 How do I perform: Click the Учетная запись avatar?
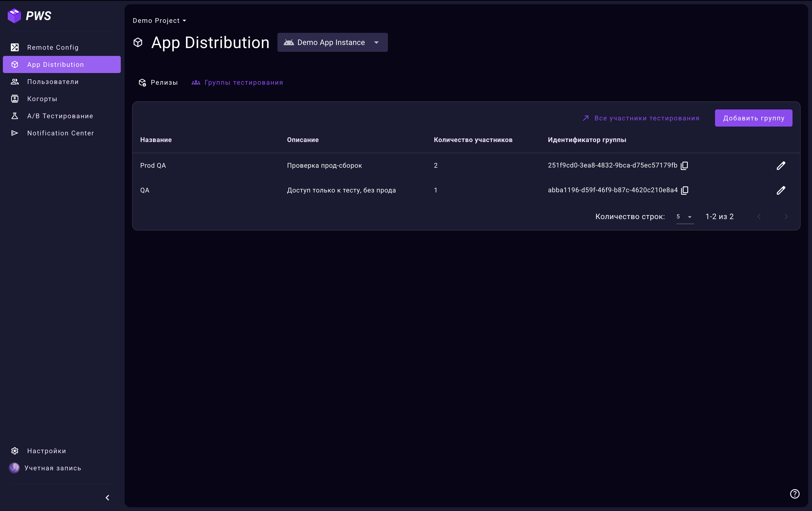click(14, 468)
